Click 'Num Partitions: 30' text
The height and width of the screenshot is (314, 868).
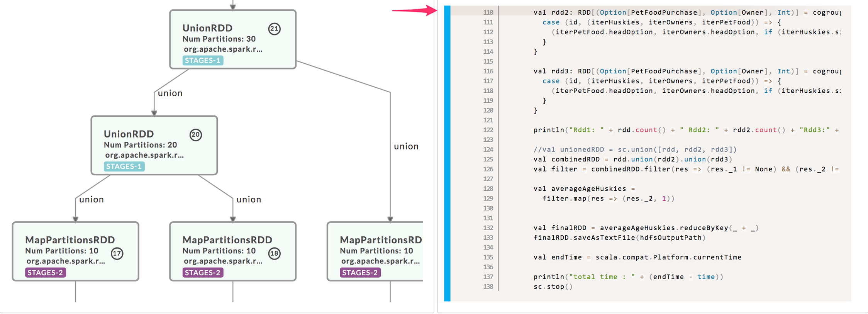pos(219,39)
